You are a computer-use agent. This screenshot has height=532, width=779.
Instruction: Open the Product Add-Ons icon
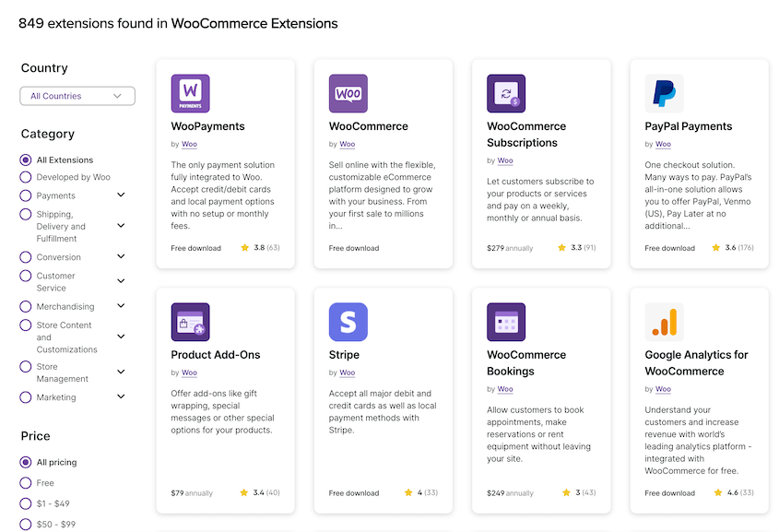190,322
